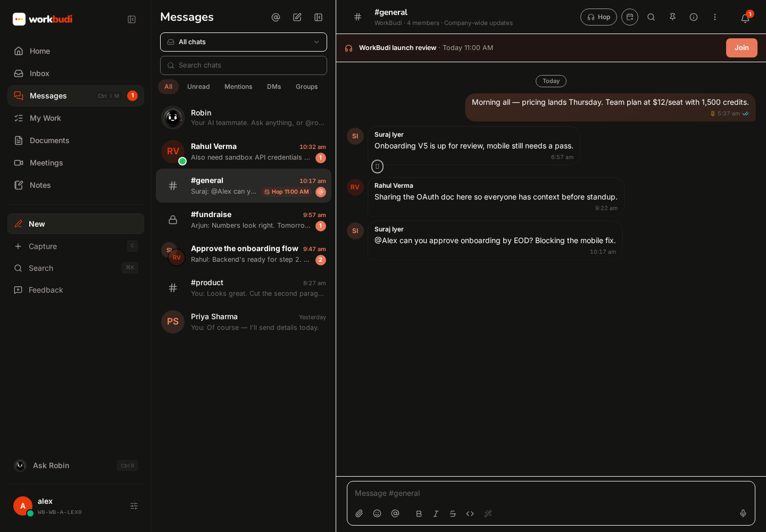Open the #fundraise channel
Viewport: 766px width, 532px height.
(x=244, y=220)
